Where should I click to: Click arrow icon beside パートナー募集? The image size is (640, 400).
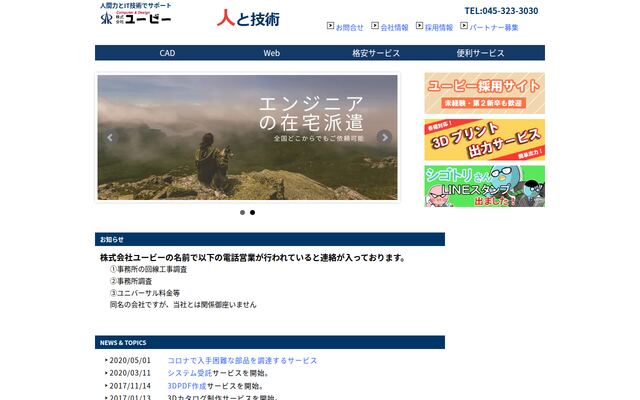point(464,26)
